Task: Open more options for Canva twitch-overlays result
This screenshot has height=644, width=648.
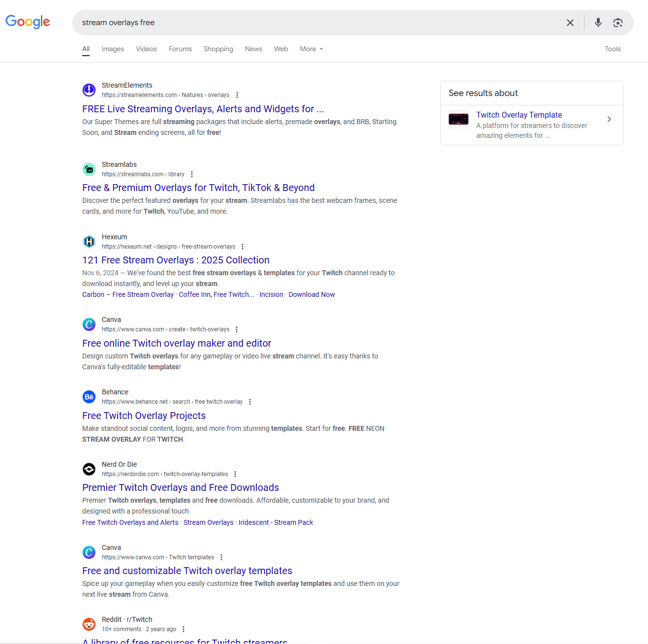Action: (x=237, y=329)
